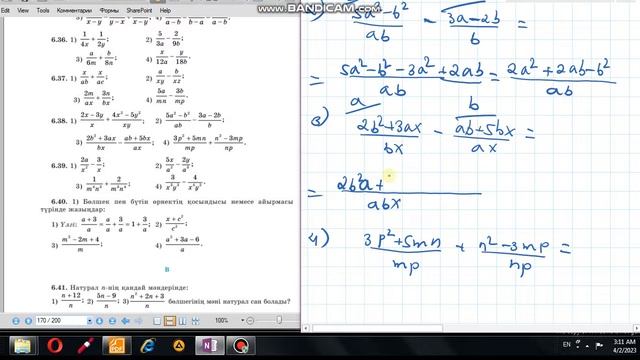Go to first page in PDF viewer

[16, 321]
